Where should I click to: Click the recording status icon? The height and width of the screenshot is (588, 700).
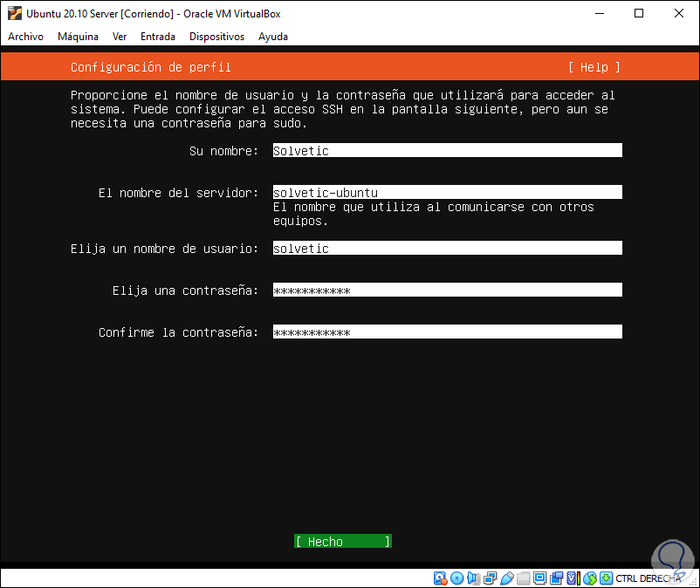556,578
